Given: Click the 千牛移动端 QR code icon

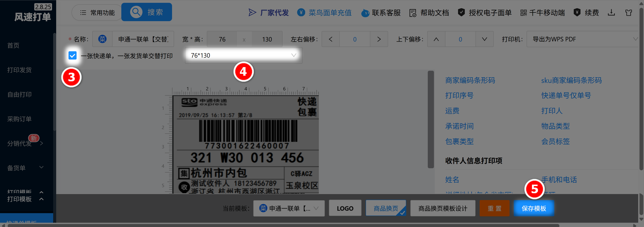Looking at the screenshot, I should (x=523, y=13).
